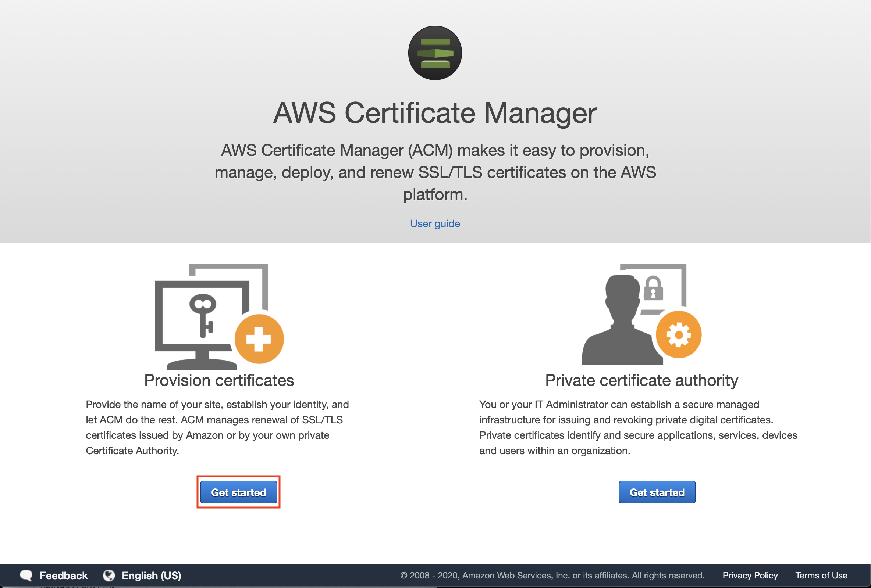Viewport: 871px width, 588px height.
Task: Click the padlock icon beside the person
Action: (x=653, y=288)
